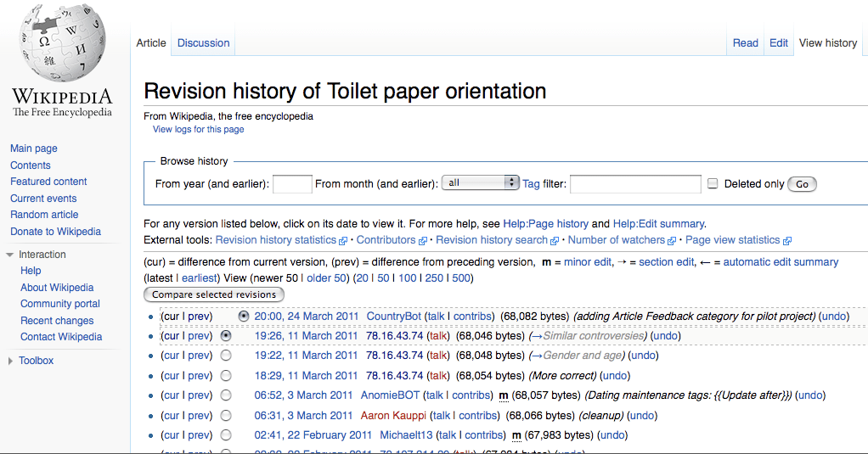The image size is (868, 454).
Task: Open Michaelt13 user link
Action: coord(406,435)
